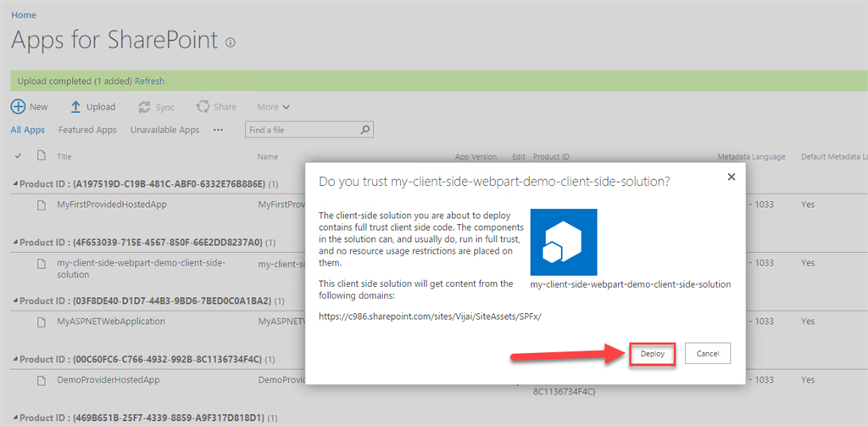This screenshot has width=868, height=426.
Task: Switch to Featured Apps view
Action: [x=87, y=130]
